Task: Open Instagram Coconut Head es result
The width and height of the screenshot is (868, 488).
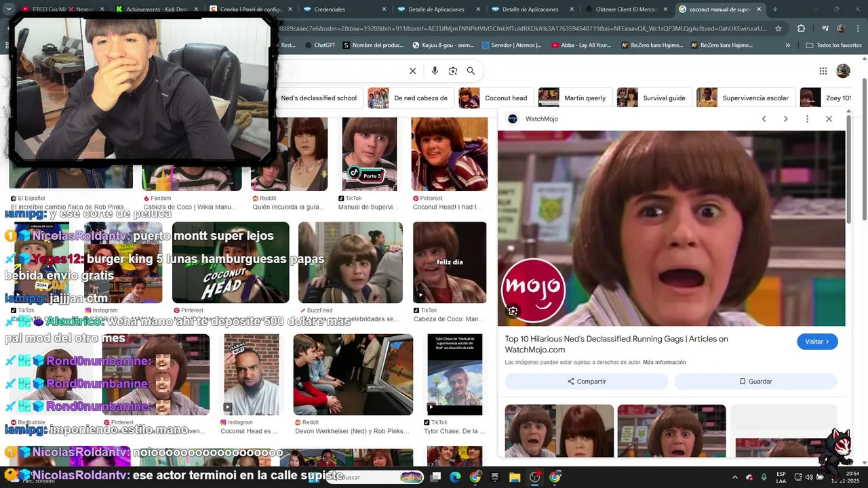Action: (251, 374)
